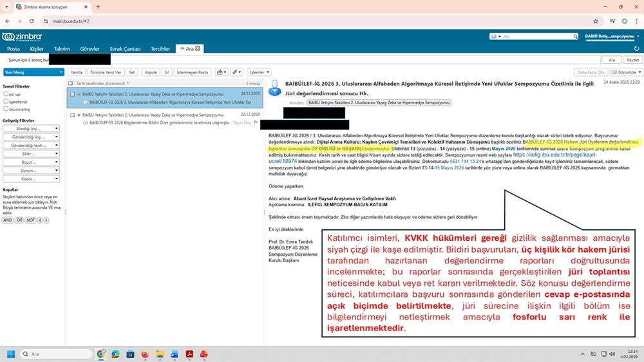Click the "Tümüne Yanıt Ver" button
Screen dimensions: 644x362
[x=106, y=72]
